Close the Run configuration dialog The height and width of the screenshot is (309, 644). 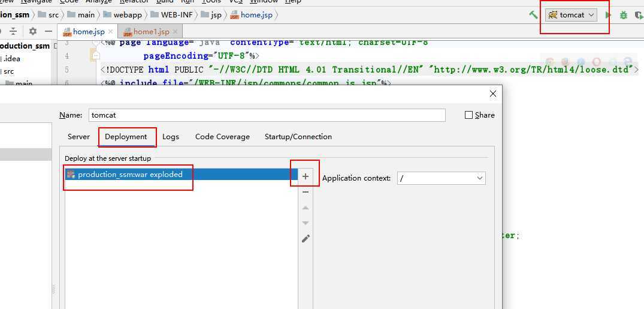493,94
